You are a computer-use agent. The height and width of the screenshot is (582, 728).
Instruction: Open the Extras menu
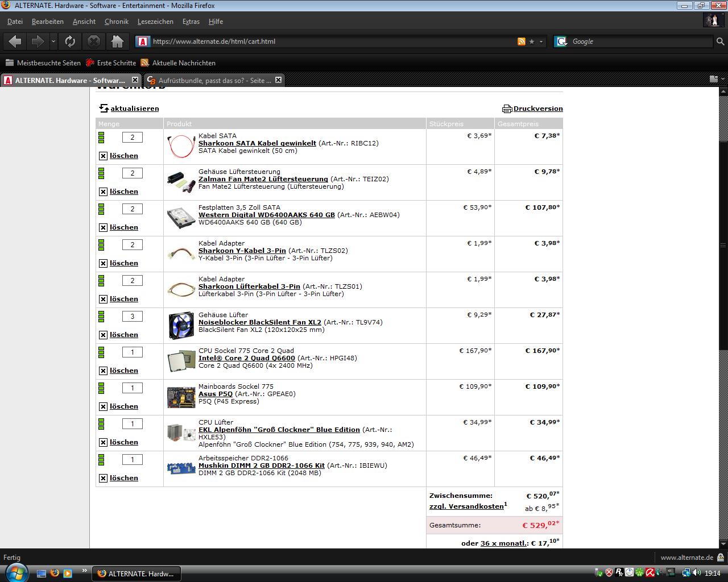[x=191, y=22]
